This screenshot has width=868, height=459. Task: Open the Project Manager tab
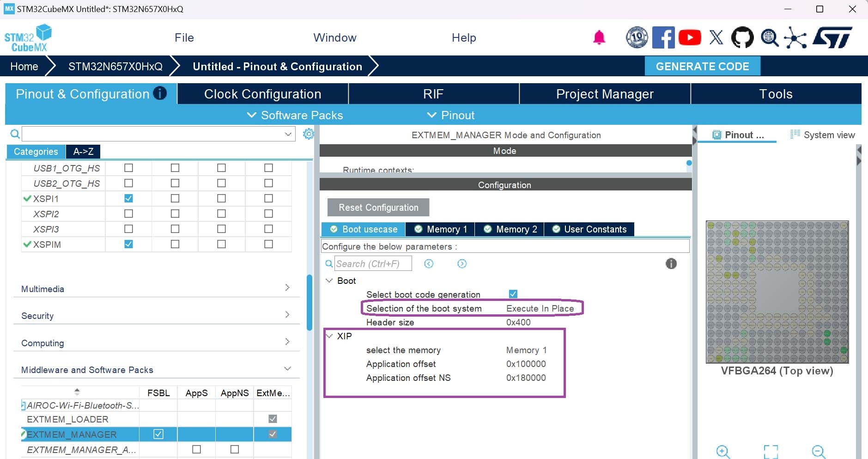605,94
